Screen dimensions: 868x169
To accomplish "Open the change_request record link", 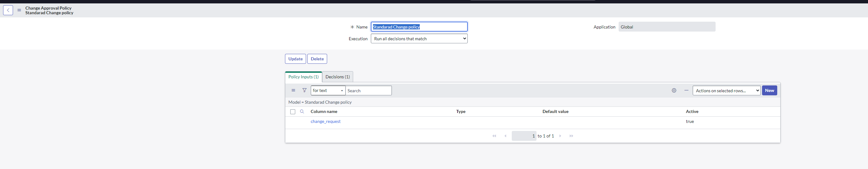I will [326, 122].
